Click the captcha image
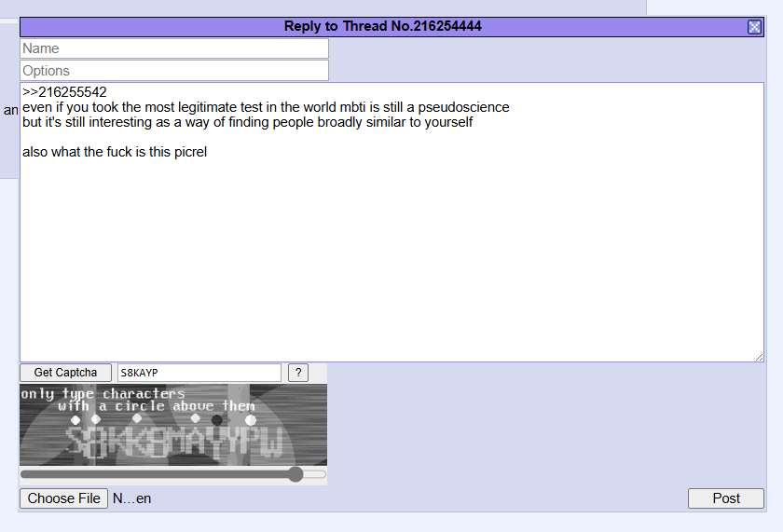The width and height of the screenshot is (783, 532). [x=173, y=425]
